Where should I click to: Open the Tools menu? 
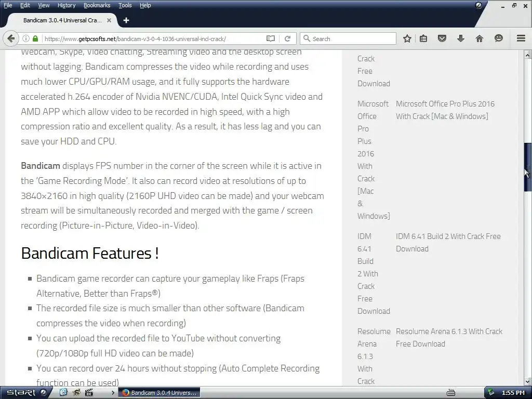(x=125, y=5)
